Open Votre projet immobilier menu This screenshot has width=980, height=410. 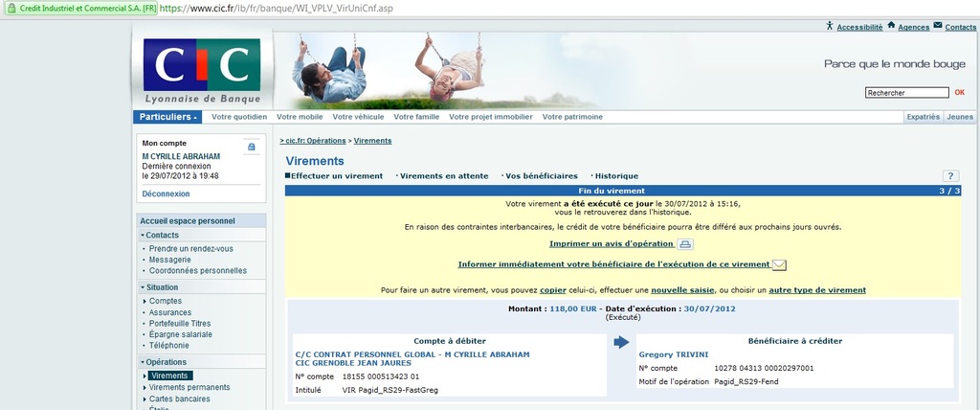491,117
